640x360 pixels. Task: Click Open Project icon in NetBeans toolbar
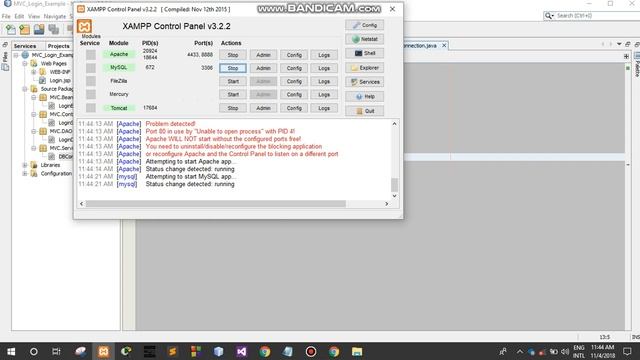click(39, 29)
